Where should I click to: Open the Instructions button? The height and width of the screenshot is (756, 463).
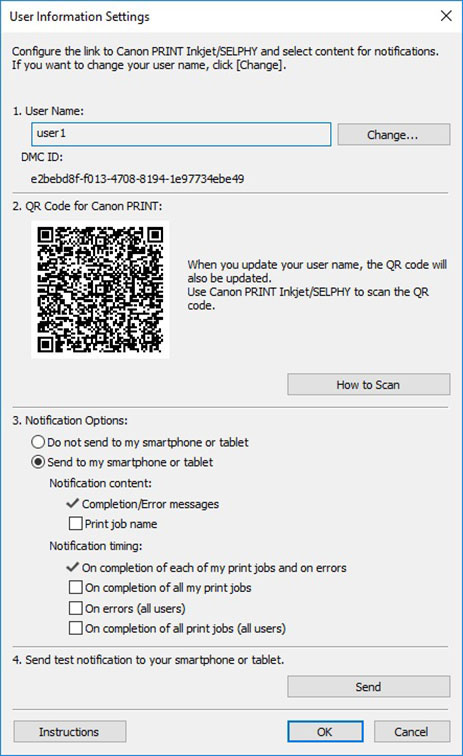click(69, 731)
